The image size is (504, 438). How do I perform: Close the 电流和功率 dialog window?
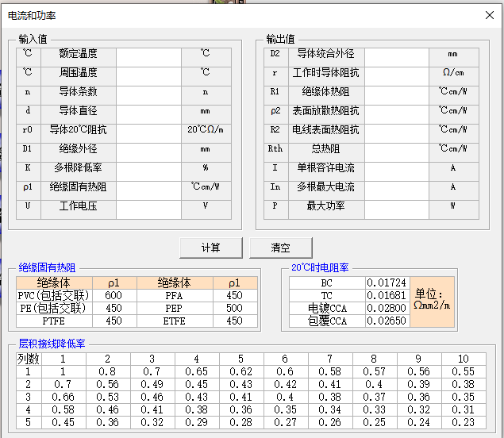click(x=489, y=15)
